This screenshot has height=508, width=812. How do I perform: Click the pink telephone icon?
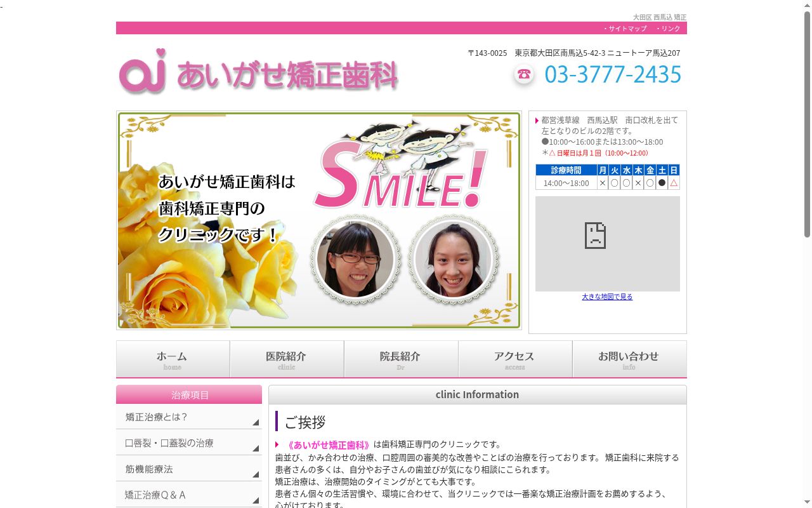(x=523, y=75)
